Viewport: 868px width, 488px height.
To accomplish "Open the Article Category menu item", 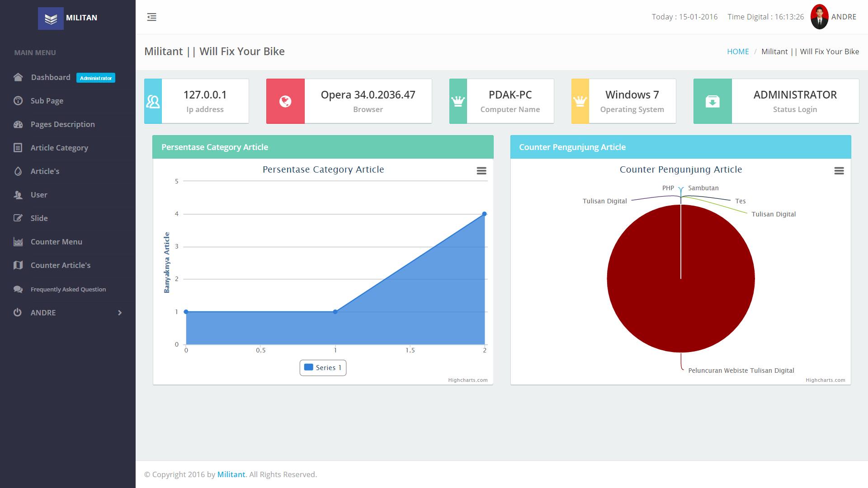I will (59, 148).
